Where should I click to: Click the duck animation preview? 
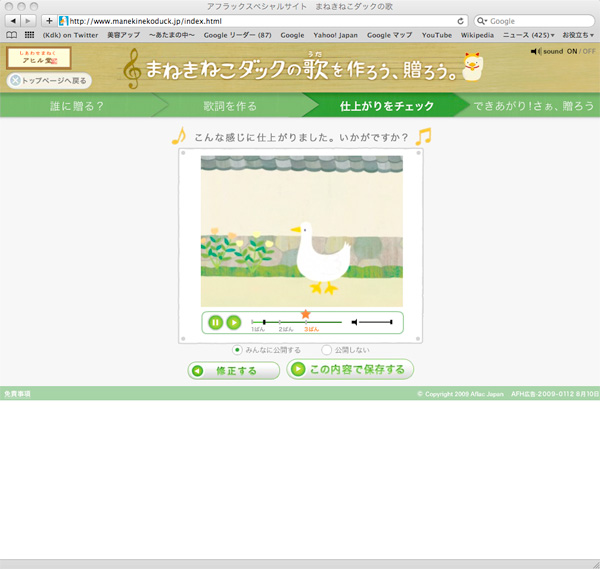[x=302, y=231]
